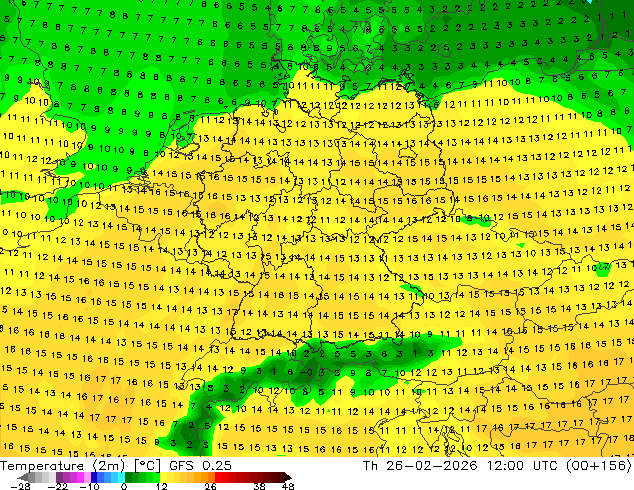This screenshot has height=490, width=634.
Task: Click the "26" label under the temperature color bar
Action: click(210, 486)
